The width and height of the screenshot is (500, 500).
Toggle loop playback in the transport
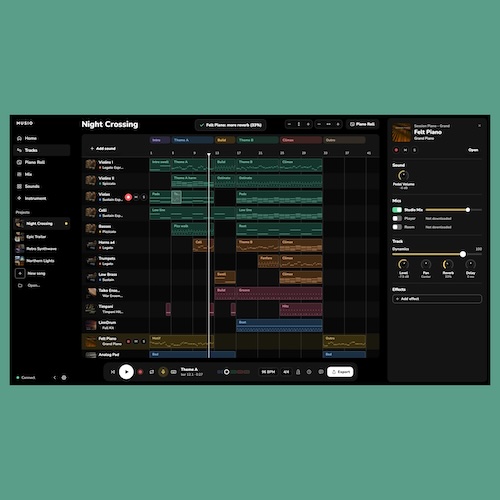(152, 372)
